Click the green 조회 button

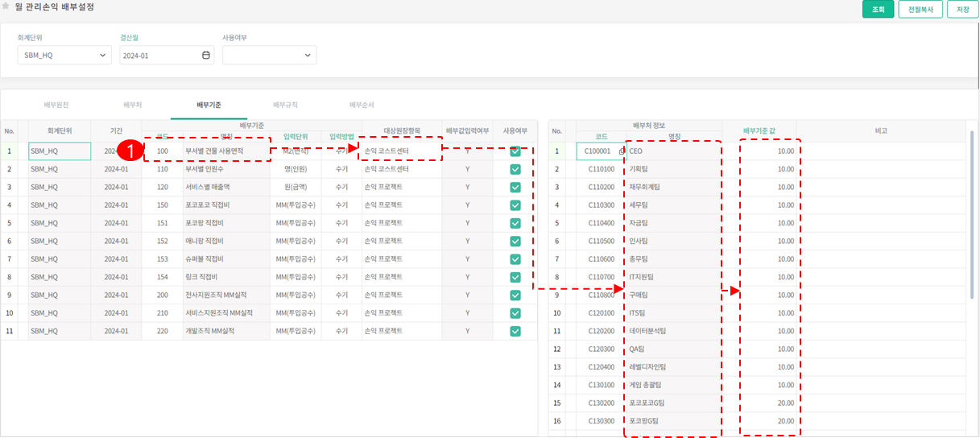point(878,10)
